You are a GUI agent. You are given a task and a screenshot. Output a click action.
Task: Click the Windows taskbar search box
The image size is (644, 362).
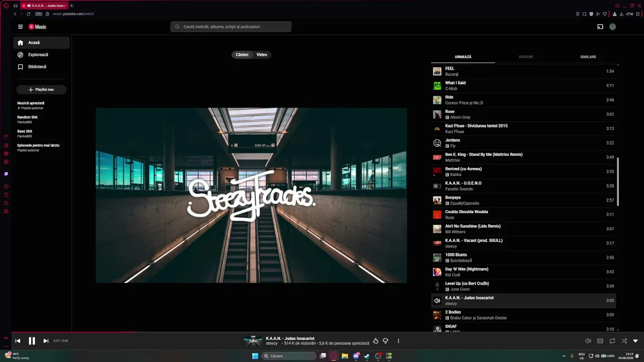[x=289, y=356]
